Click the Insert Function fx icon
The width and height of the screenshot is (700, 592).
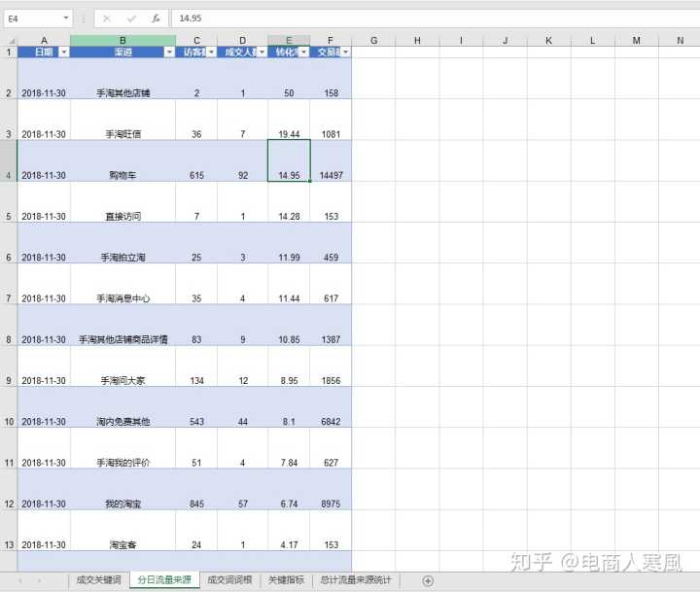click(x=156, y=18)
